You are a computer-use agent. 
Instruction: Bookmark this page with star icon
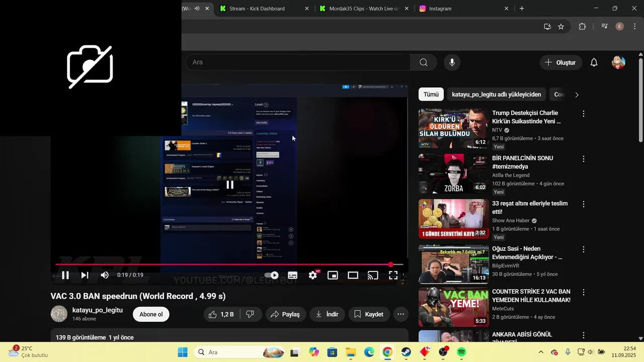click(x=561, y=27)
